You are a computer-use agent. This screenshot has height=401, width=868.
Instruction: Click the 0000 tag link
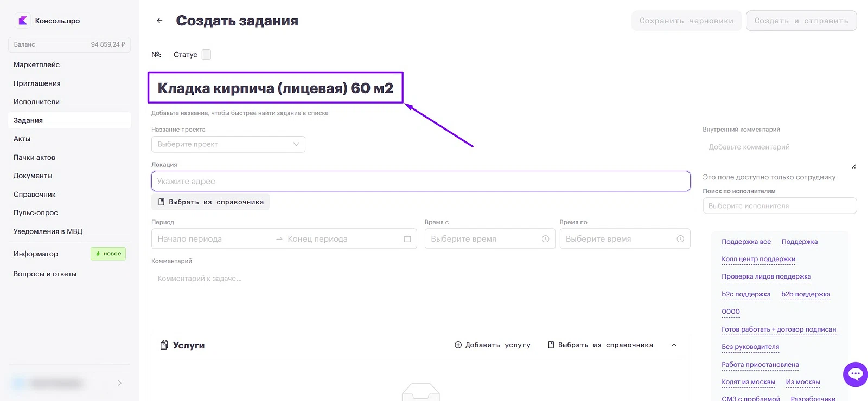pos(731,312)
